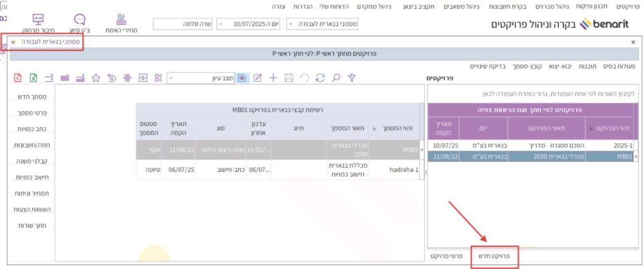Export the list to Excel
The width and height of the screenshot is (644, 269).
(33, 78)
